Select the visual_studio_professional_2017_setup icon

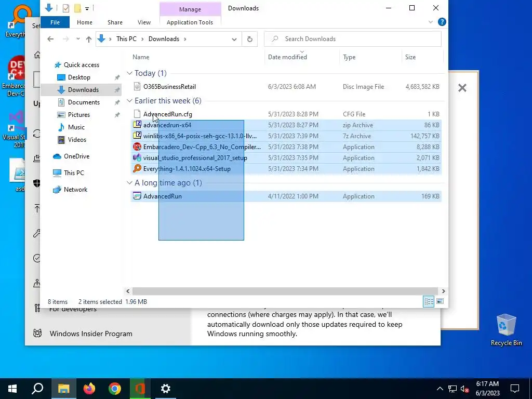(x=137, y=158)
